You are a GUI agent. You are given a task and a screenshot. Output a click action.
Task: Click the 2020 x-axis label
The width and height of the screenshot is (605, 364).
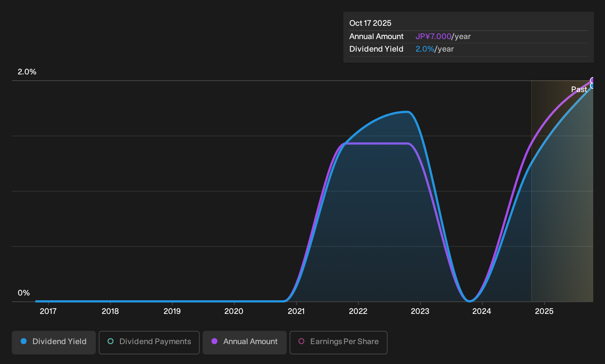[234, 311]
